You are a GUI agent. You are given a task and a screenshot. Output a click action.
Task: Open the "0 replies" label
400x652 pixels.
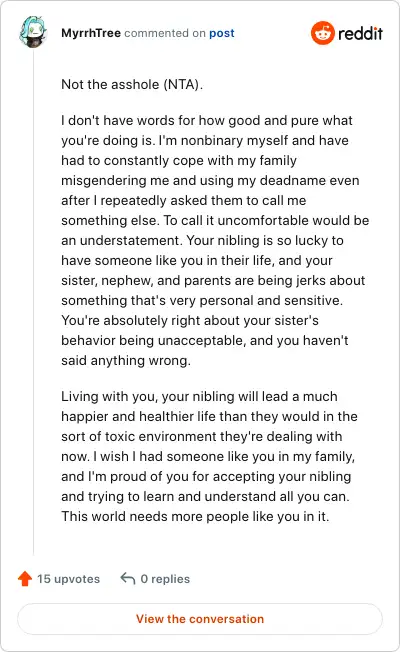[165, 579]
